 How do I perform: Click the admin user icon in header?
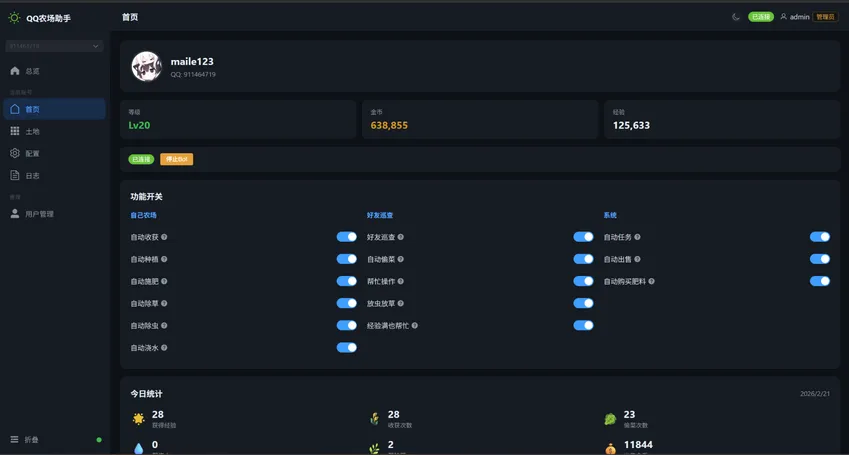point(783,17)
